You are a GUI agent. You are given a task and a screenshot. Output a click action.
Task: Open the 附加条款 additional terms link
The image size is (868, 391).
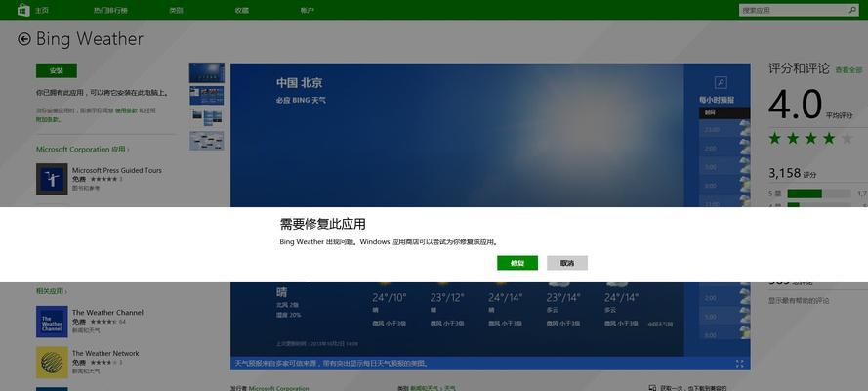click(x=47, y=119)
